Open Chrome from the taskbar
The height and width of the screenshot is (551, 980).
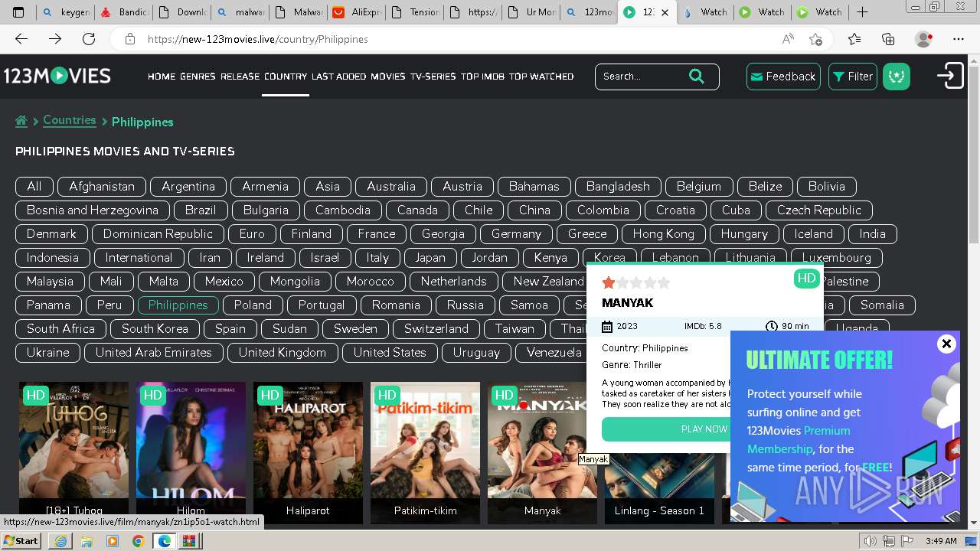point(138,541)
